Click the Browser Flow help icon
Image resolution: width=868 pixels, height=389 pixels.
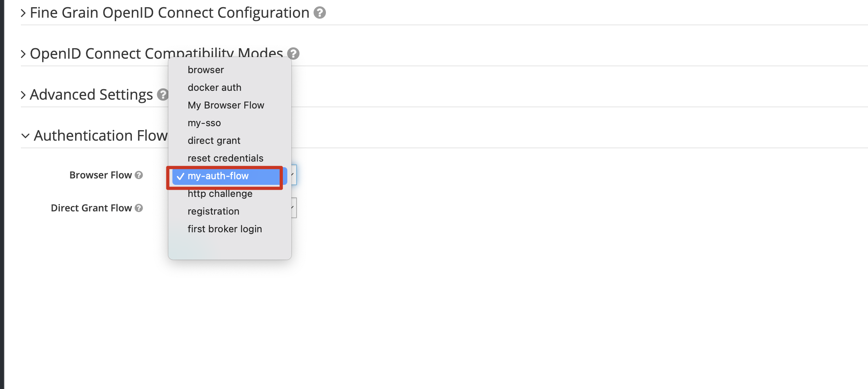(139, 175)
